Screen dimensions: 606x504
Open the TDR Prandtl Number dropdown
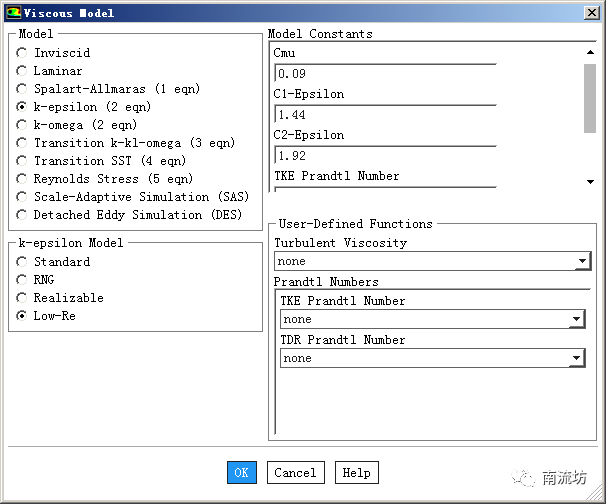[x=576, y=358]
